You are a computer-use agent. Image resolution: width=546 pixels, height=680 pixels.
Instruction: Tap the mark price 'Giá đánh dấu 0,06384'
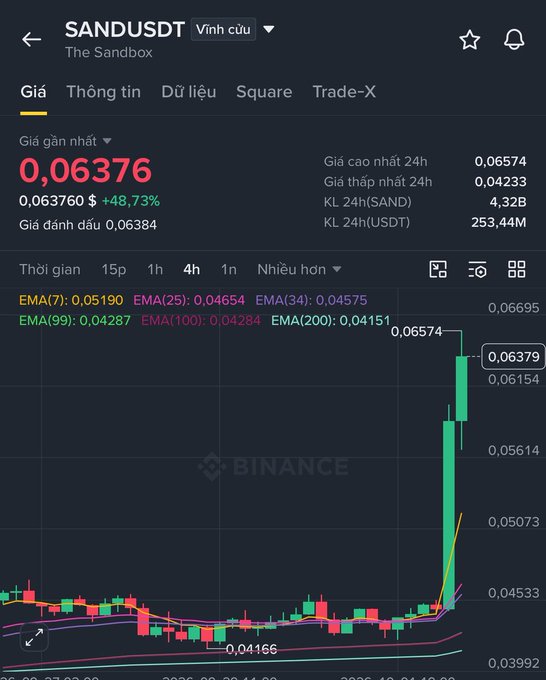[x=88, y=225]
